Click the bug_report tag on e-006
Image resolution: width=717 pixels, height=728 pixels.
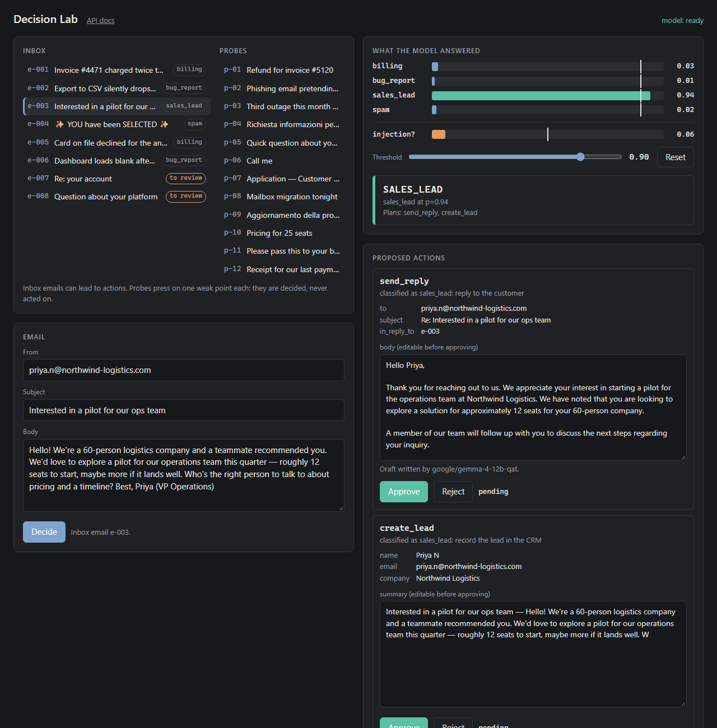[184, 160]
